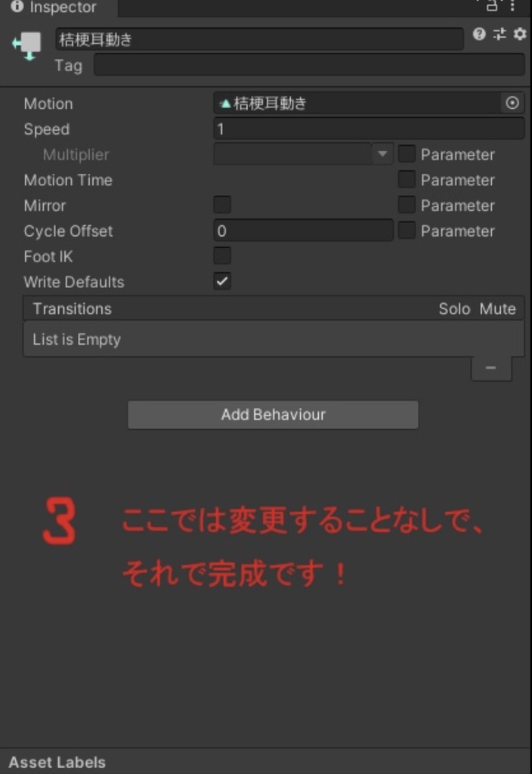Enable the Motion Time Parameter checkbox
532x774 pixels.
click(407, 179)
